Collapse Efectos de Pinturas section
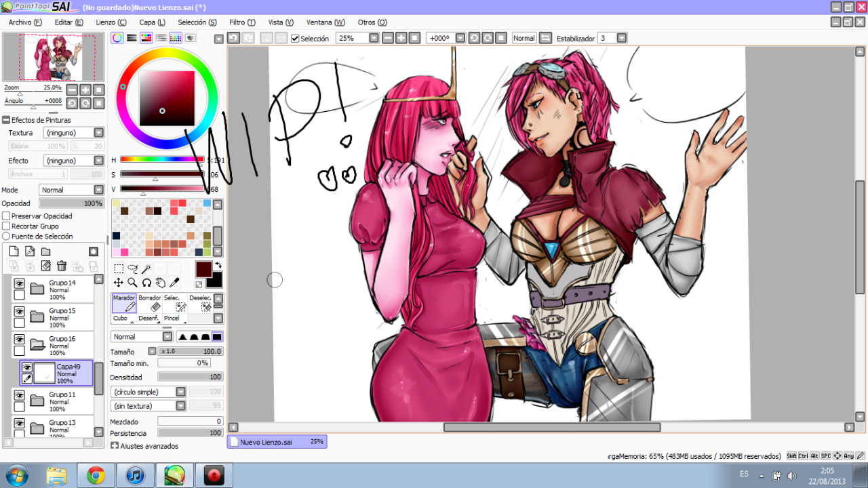The height and width of the screenshot is (488, 868). (5, 120)
